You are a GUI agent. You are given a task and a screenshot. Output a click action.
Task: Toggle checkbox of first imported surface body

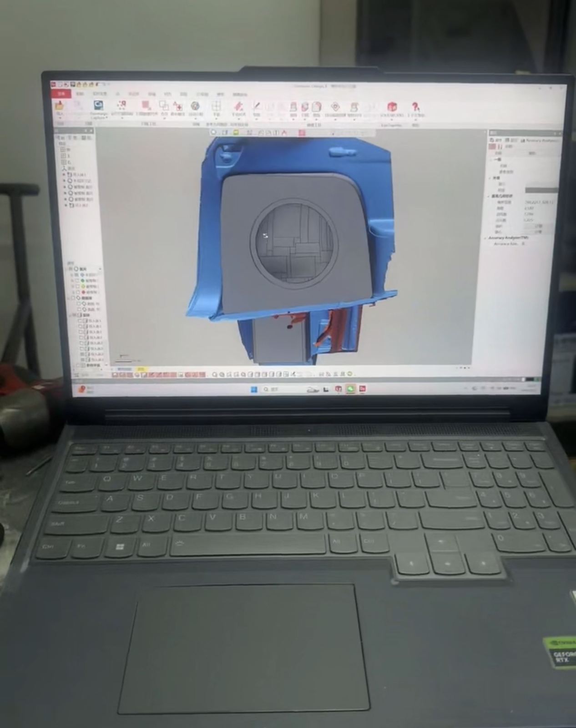point(80,321)
